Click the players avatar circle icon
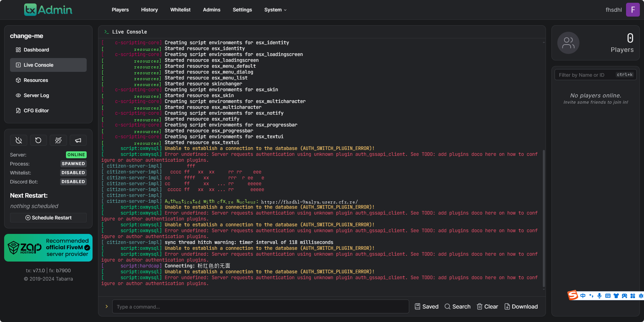 568,43
